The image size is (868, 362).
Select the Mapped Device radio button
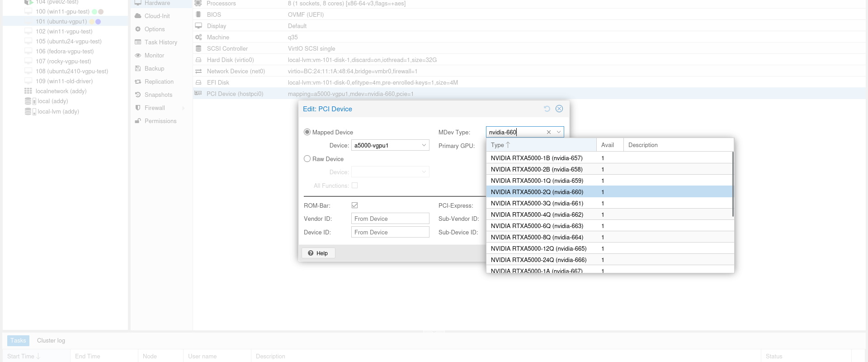307,132
